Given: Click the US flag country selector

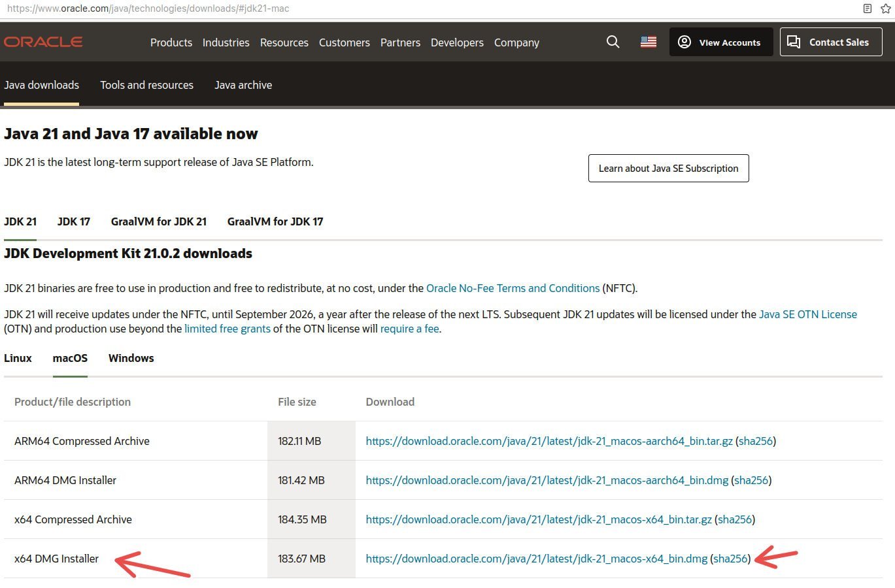Looking at the screenshot, I should [649, 42].
